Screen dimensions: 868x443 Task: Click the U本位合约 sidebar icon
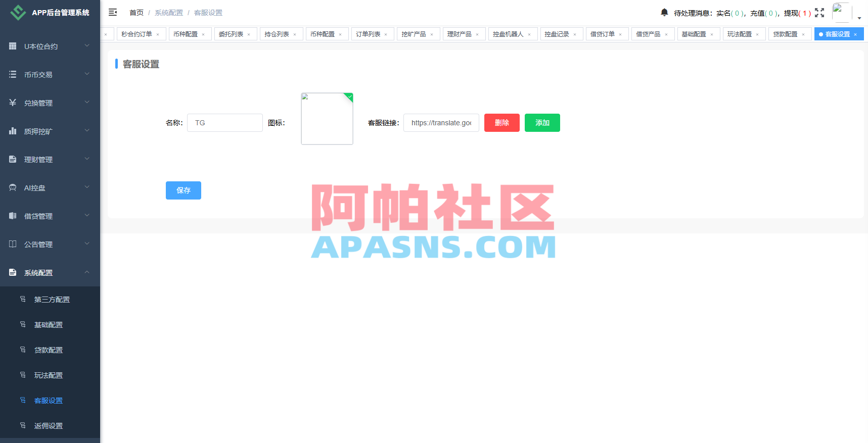[13, 46]
